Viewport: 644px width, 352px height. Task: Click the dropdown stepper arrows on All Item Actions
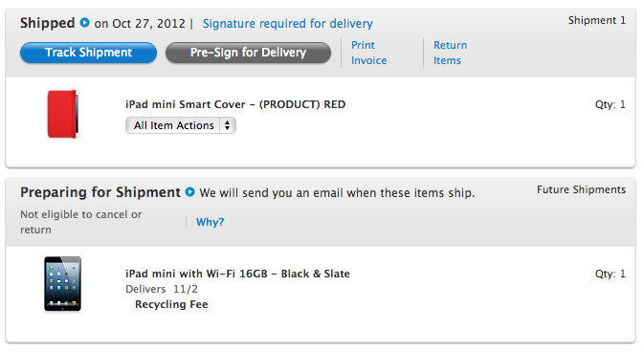[227, 125]
